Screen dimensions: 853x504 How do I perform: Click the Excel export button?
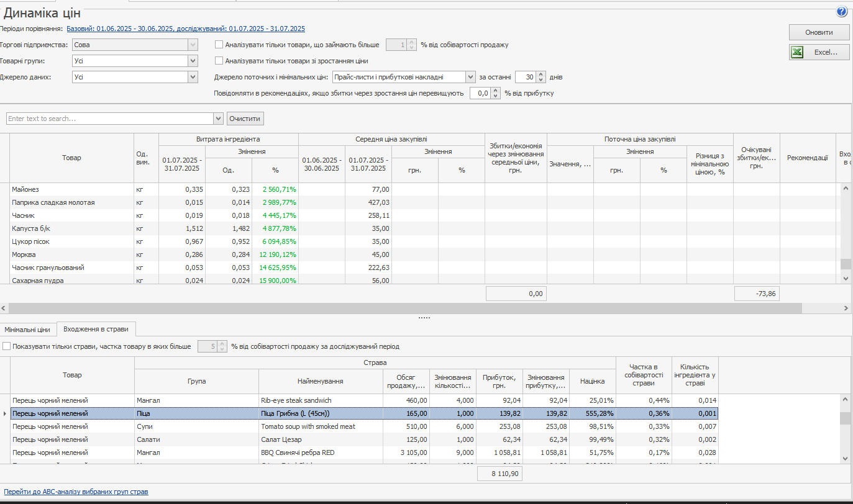(x=819, y=52)
